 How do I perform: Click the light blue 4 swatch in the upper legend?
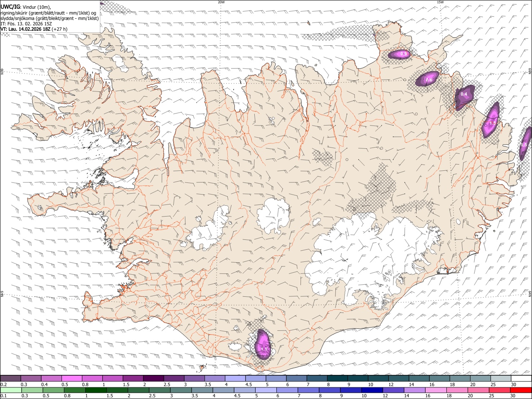coord(234,378)
